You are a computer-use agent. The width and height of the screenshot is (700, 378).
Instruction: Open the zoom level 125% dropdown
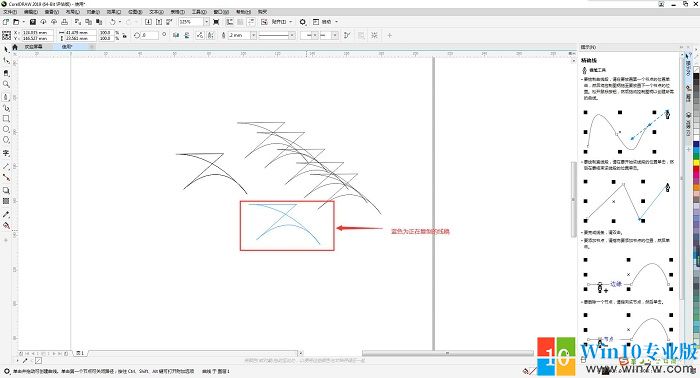pyautogui.click(x=206, y=21)
